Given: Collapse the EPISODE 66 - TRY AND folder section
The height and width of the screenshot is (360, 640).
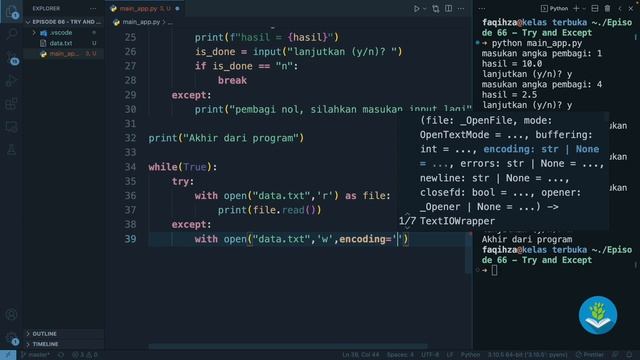Looking at the screenshot, I should click(x=63, y=22).
